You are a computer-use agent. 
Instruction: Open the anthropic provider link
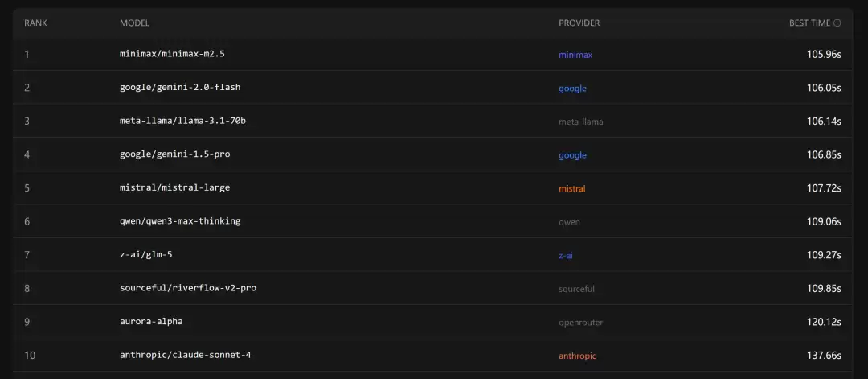(577, 356)
